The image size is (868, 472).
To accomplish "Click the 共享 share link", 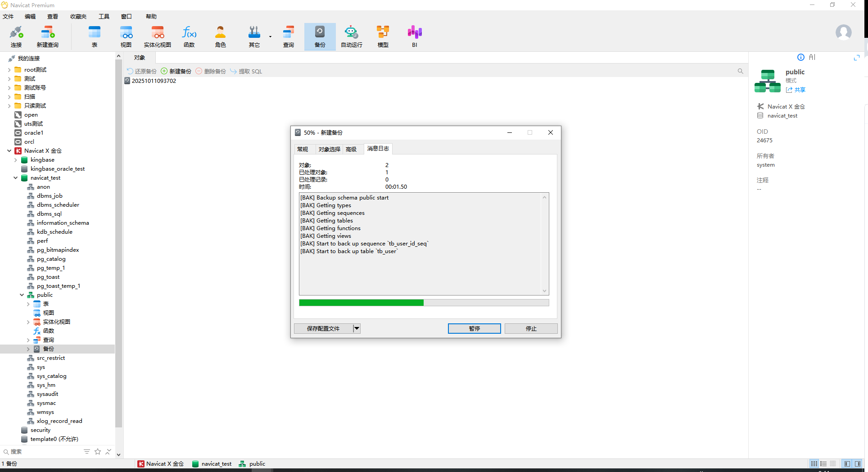I will [796, 90].
